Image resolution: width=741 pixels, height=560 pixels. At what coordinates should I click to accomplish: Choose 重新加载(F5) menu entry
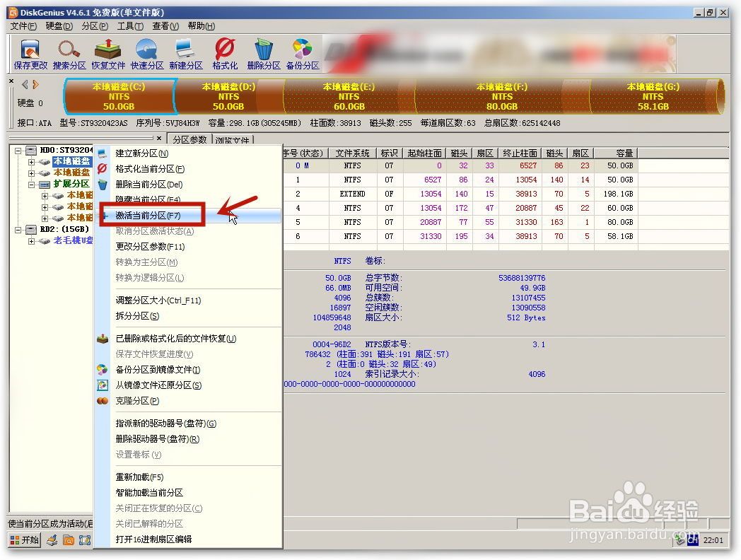(189, 477)
